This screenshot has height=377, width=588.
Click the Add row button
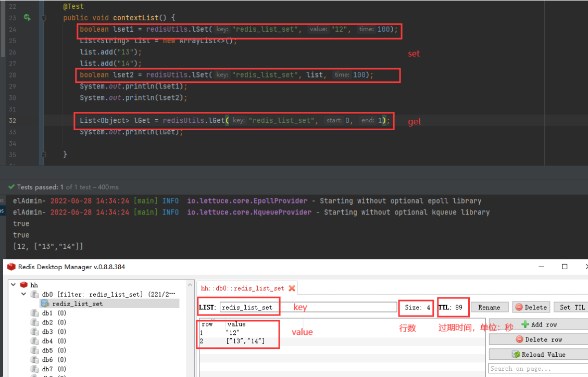click(x=539, y=324)
